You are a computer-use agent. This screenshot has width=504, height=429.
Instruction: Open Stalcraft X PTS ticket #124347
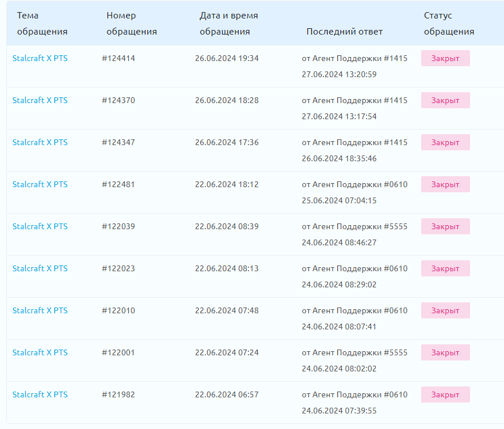40,142
